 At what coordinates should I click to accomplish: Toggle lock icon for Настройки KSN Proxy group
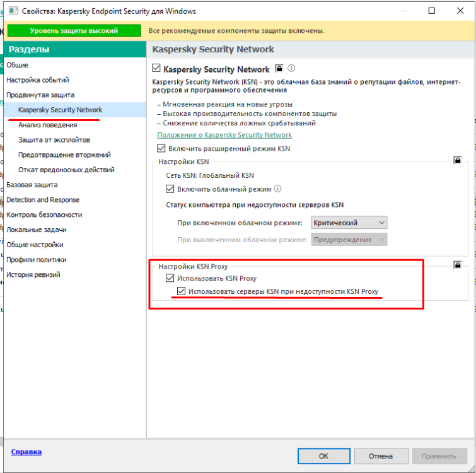457,265
